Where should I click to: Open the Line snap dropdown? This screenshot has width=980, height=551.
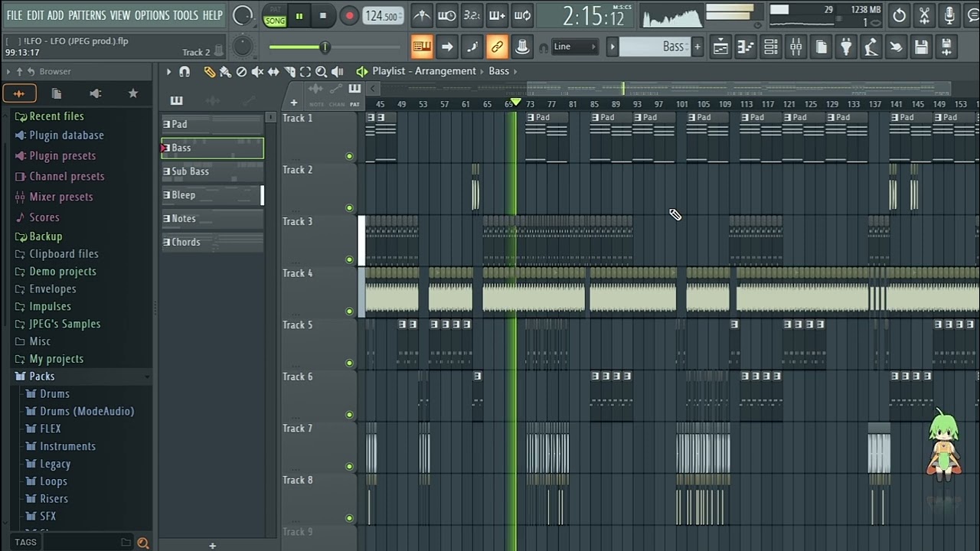tap(574, 47)
